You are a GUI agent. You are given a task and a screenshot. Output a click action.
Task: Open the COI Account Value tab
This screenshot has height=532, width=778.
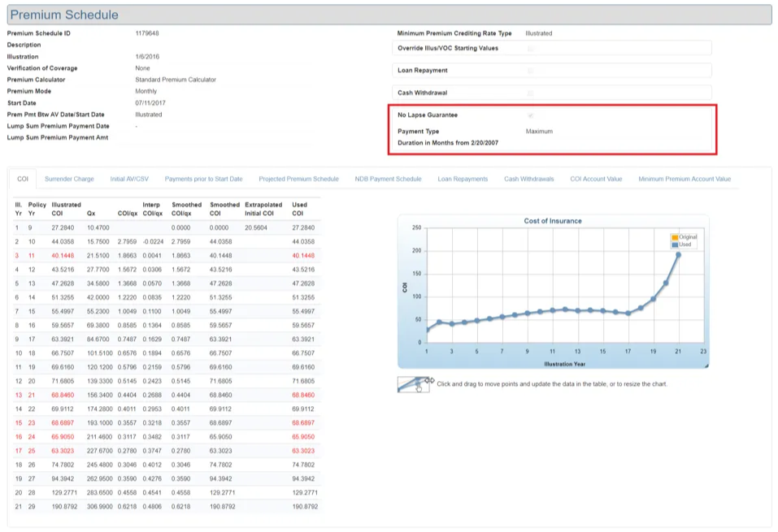pyautogui.click(x=596, y=179)
